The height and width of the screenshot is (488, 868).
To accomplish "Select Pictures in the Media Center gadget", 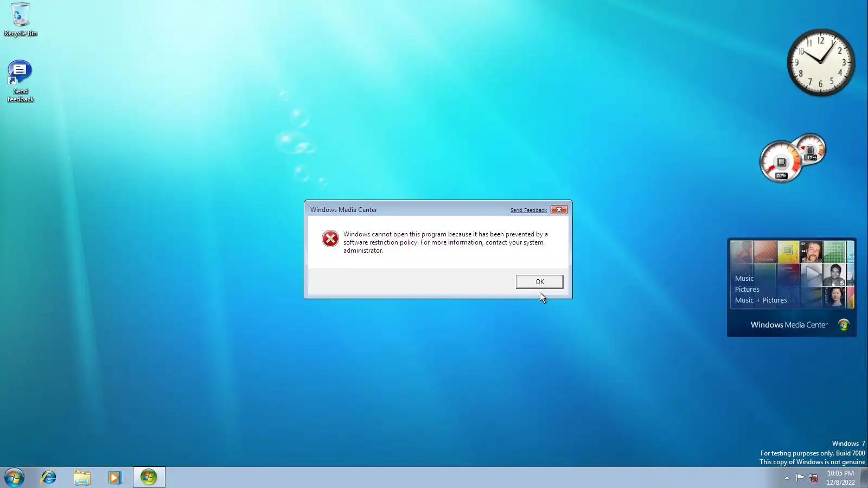I will coord(747,289).
